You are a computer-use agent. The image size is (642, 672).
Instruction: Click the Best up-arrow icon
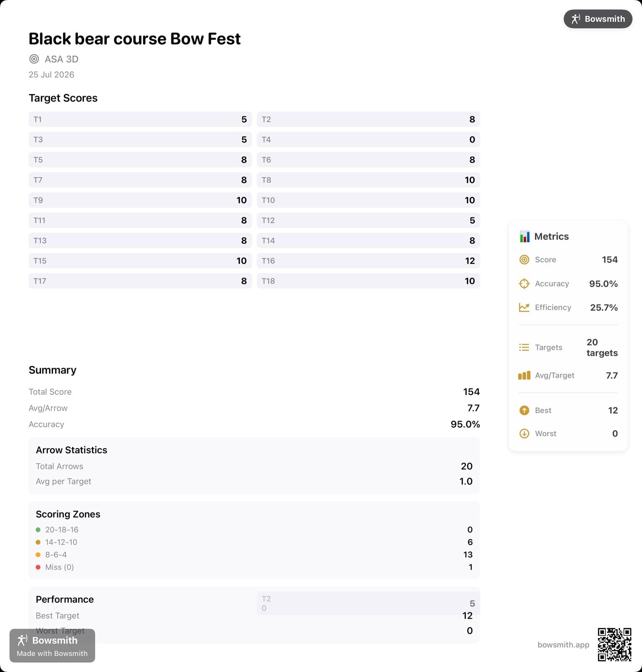click(x=524, y=410)
